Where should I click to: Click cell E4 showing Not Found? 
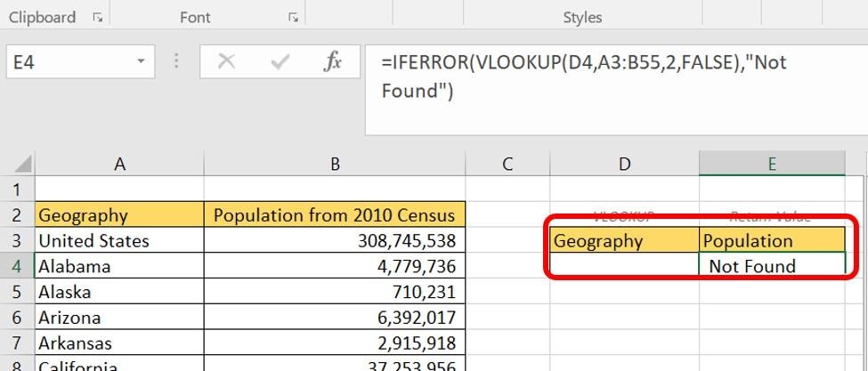click(771, 265)
